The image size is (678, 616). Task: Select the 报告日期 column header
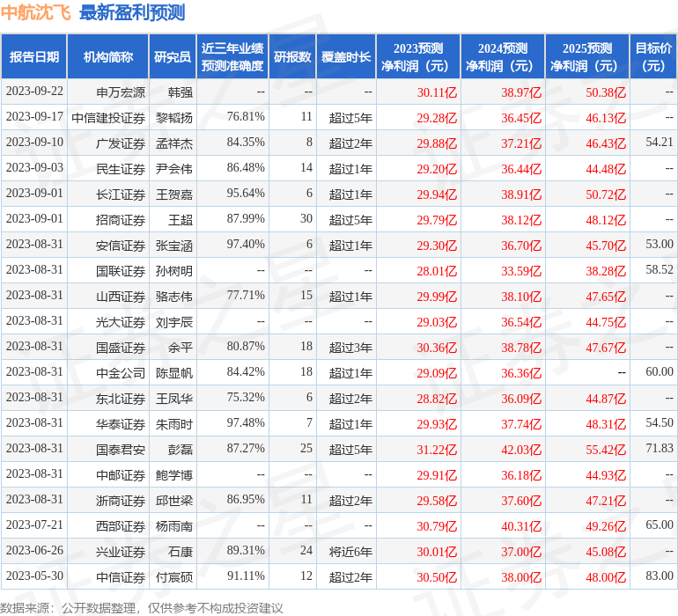tap(34, 57)
